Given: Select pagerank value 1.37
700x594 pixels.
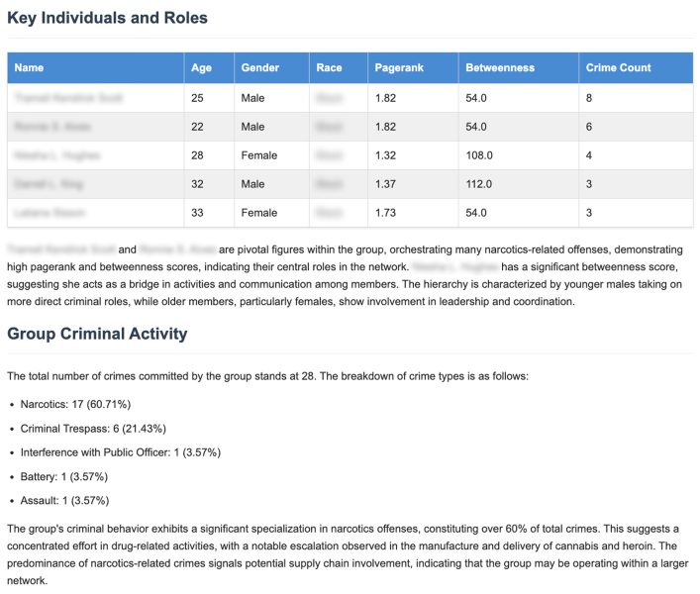Looking at the screenshot, I should (385, 184).
